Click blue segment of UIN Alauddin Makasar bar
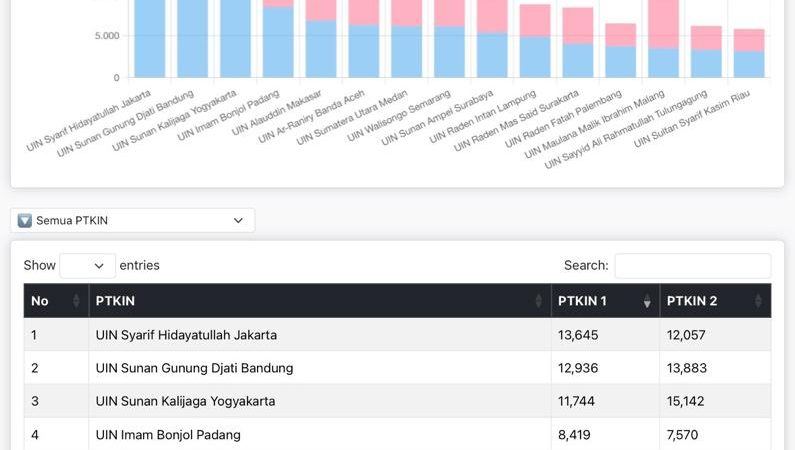 pos(321,49)
